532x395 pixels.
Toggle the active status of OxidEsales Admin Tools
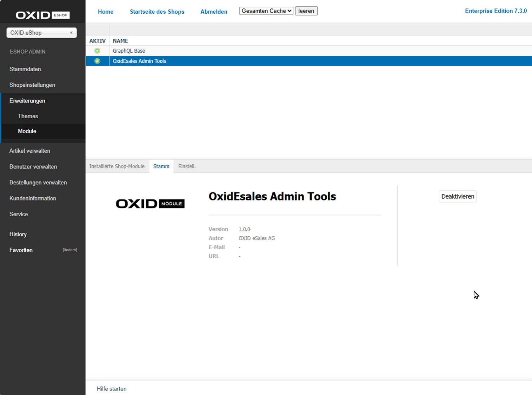point(457,196)
